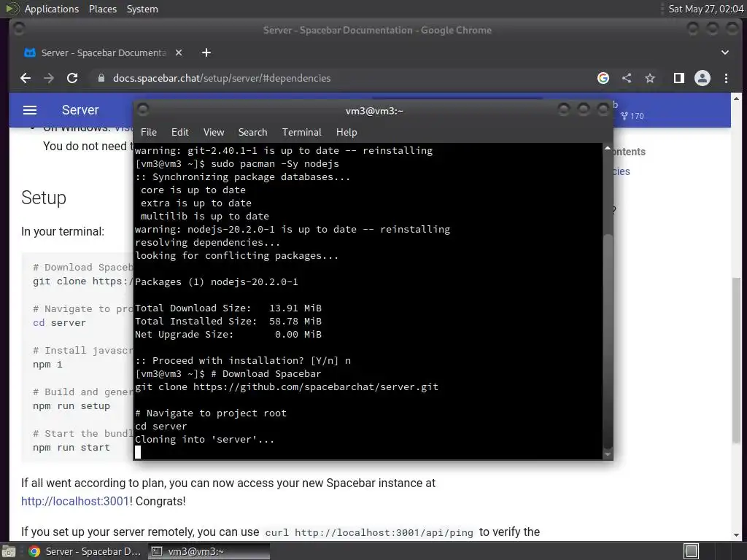
Task: Click 'npm i' code line
Action: click(47, 365)
